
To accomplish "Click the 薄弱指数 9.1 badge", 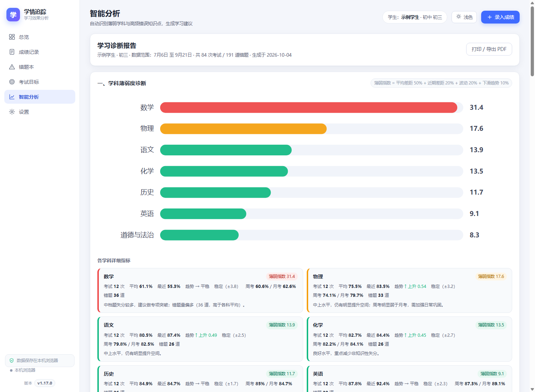I will [x=492, y=374].
